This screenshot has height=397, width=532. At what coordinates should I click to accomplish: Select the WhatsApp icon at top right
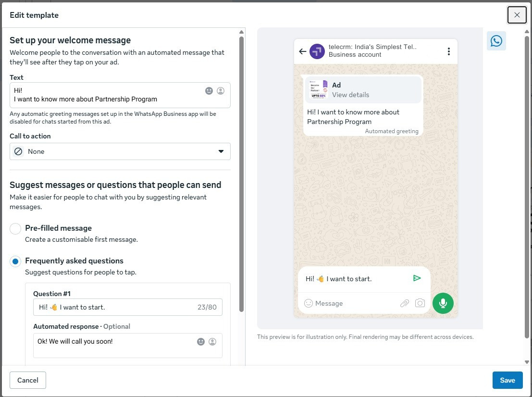click(x=496, y=41)
